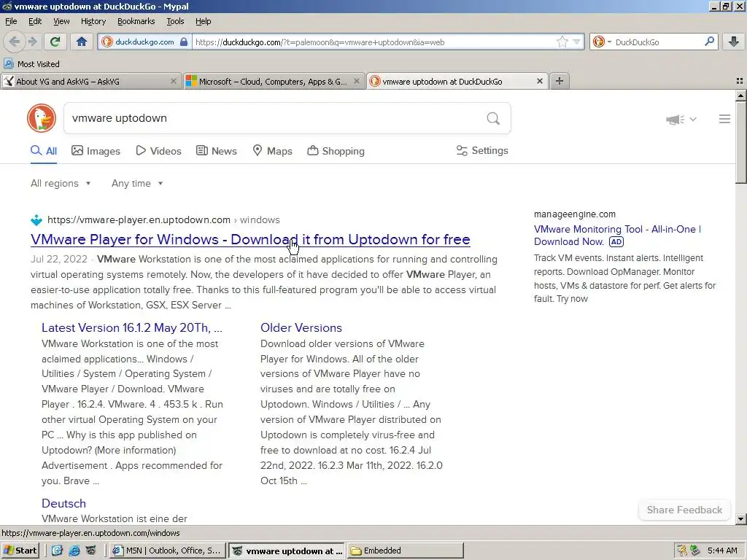The width and height of the screenshot is (747, 560).
Task: Click the page scrollbar down arrow
Action: [741, 519]
